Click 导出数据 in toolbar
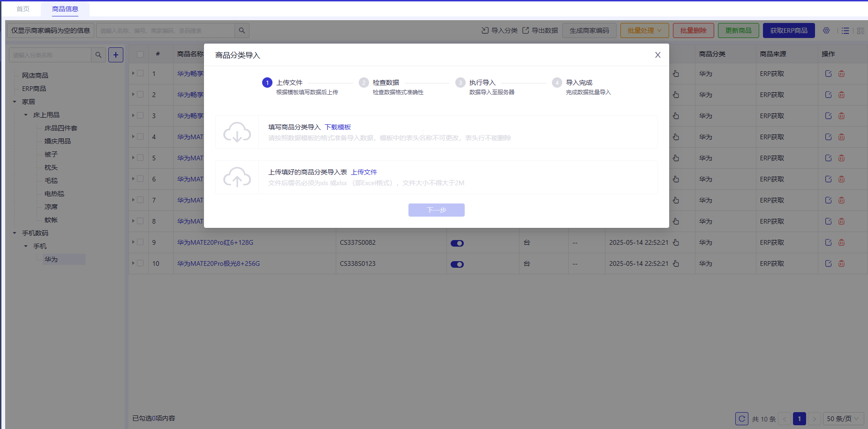The width and height of the screenshot is (868, 429). (x=540, y=30)
